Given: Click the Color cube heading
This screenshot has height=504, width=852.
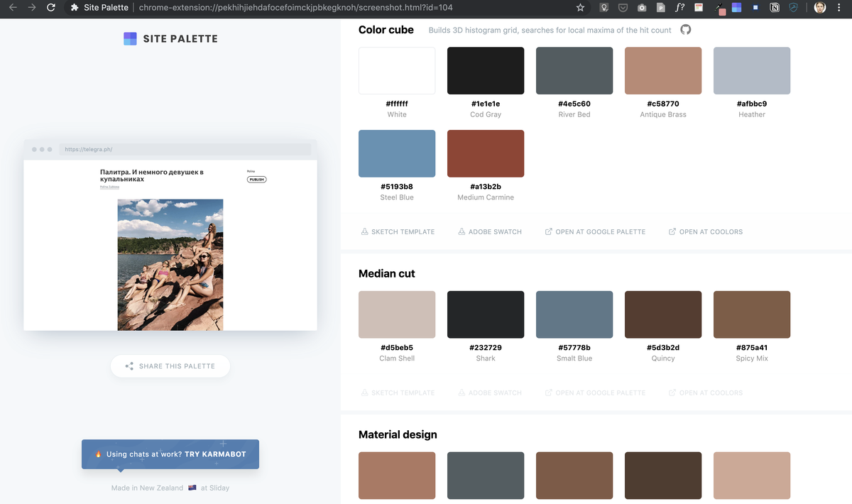Looking at the screenshot, I should point(386,30).
